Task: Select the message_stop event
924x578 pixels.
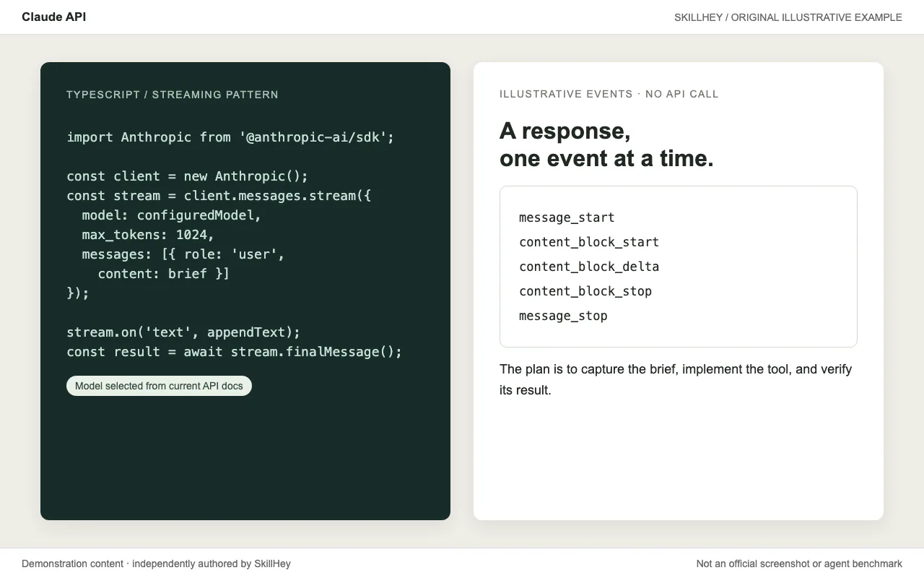Action: pos(563,316)
